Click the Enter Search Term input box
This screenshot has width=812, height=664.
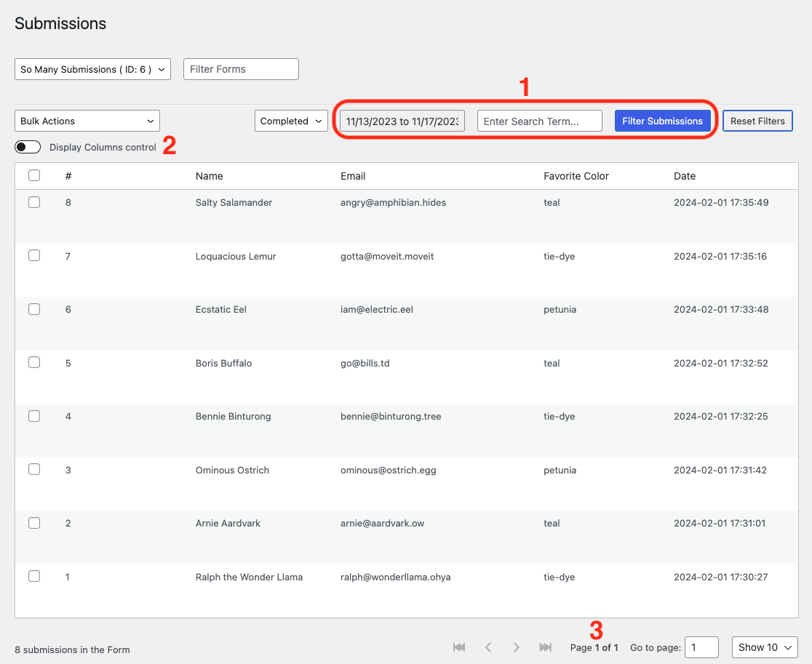[x=539, y=121]
